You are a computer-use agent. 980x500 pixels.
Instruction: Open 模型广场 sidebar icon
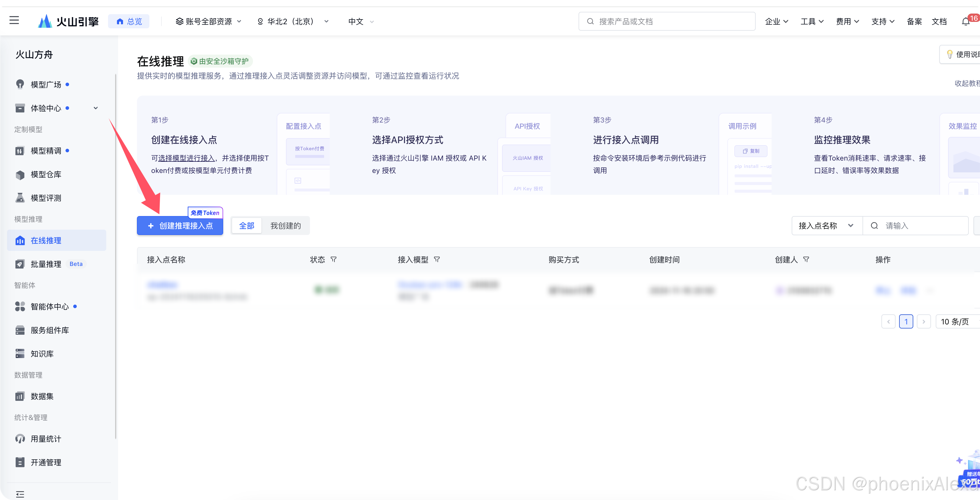click(20, 84)
